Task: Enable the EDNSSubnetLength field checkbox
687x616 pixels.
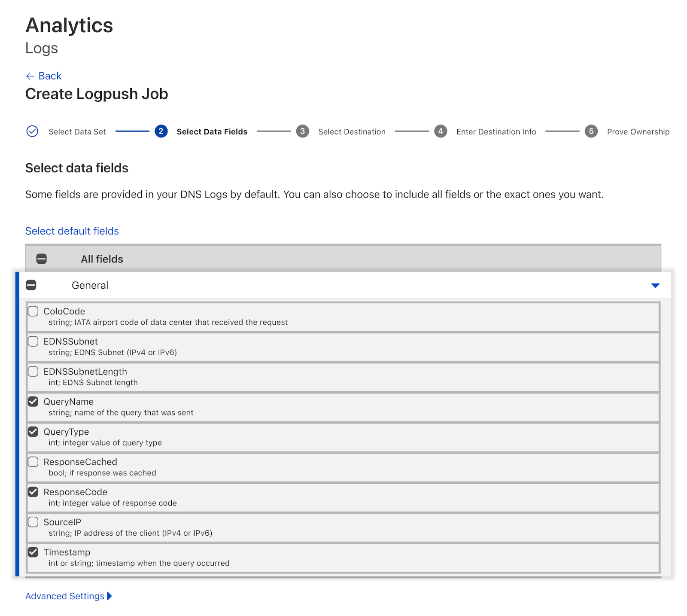Action: click(33, 371)
